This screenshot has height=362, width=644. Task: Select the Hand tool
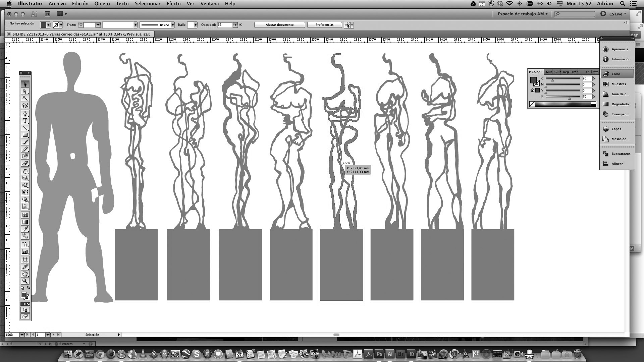click(x=25, y=274)
